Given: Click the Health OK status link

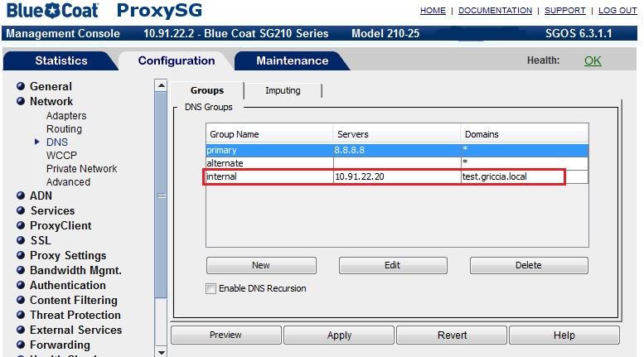Looking at the screenshot, I should 593,60.
